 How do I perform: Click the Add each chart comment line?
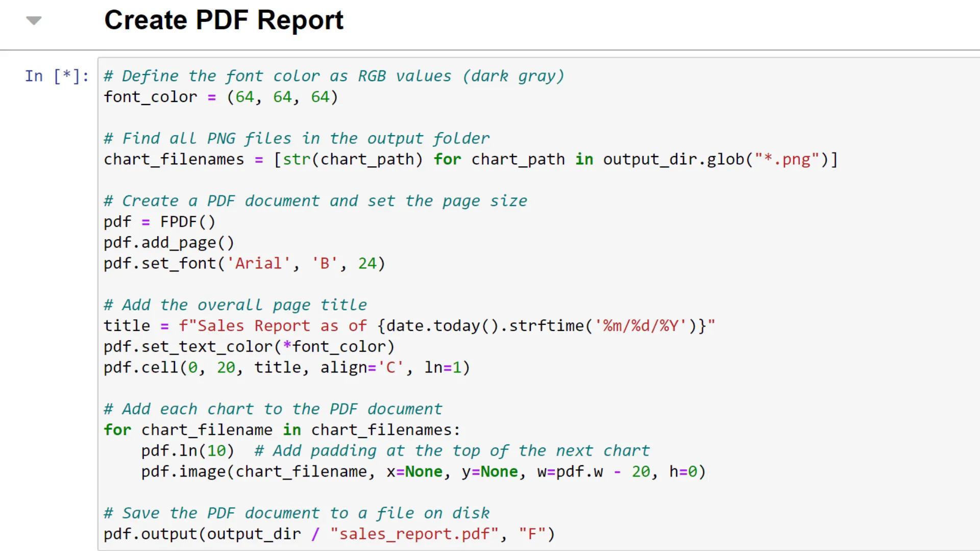(273, 409)
